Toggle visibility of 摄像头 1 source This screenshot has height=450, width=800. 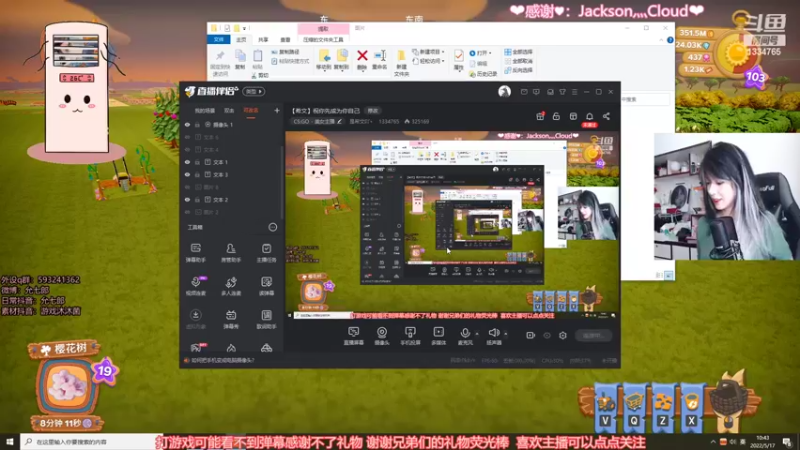coord(187,124)
